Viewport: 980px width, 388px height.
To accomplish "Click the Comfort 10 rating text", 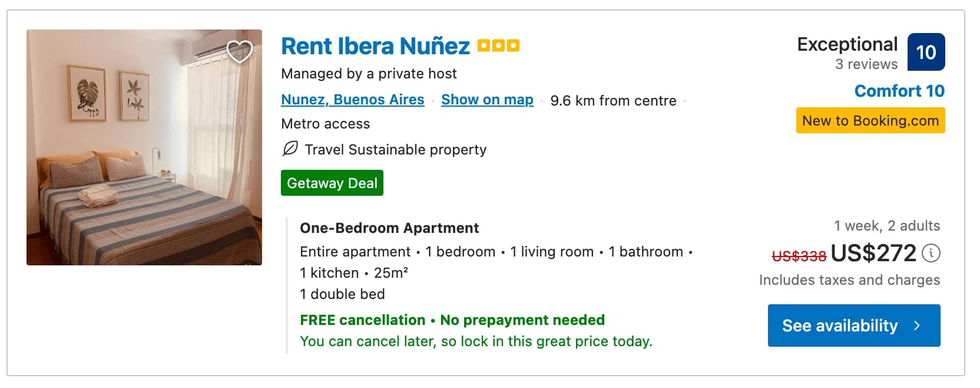I will coord(899,91).
